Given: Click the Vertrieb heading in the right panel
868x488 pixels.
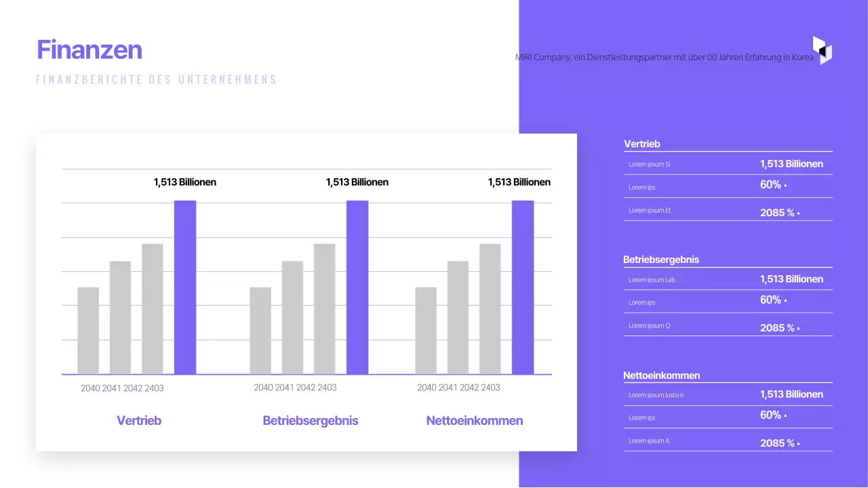Looking at the screenshot, I should (642, 144).
